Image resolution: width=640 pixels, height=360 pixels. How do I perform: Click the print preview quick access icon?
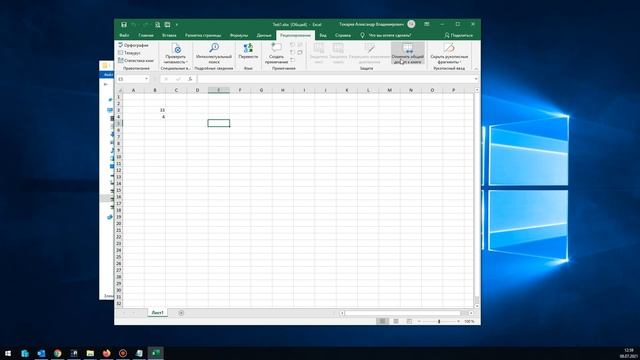(x=158, y=24)
